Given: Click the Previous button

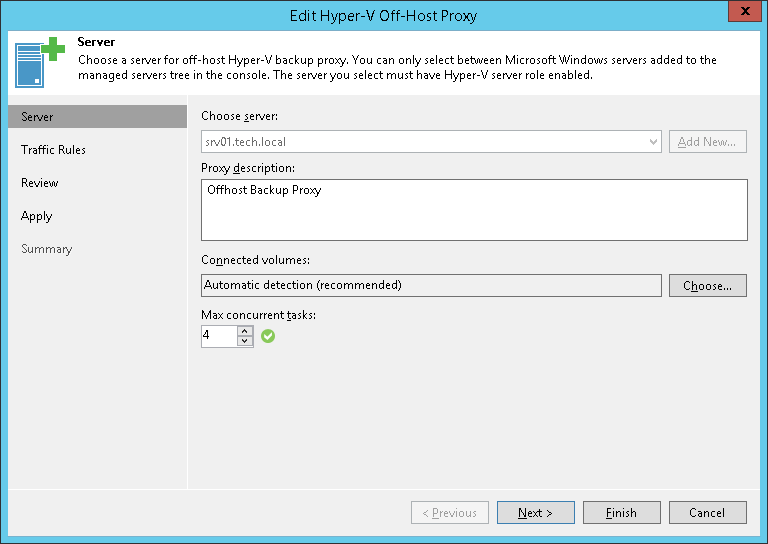Looking at the screenshot, I should coord(450,513).
